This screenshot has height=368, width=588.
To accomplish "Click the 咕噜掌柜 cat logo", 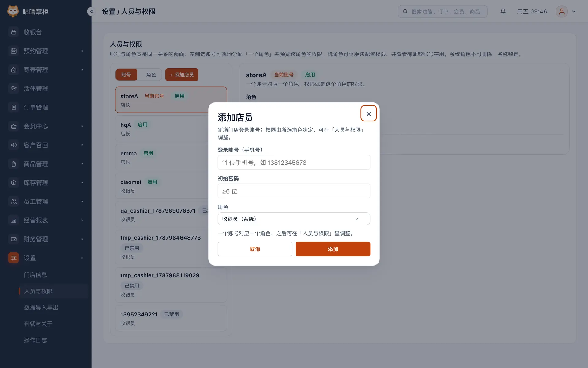I will [13, 11].
